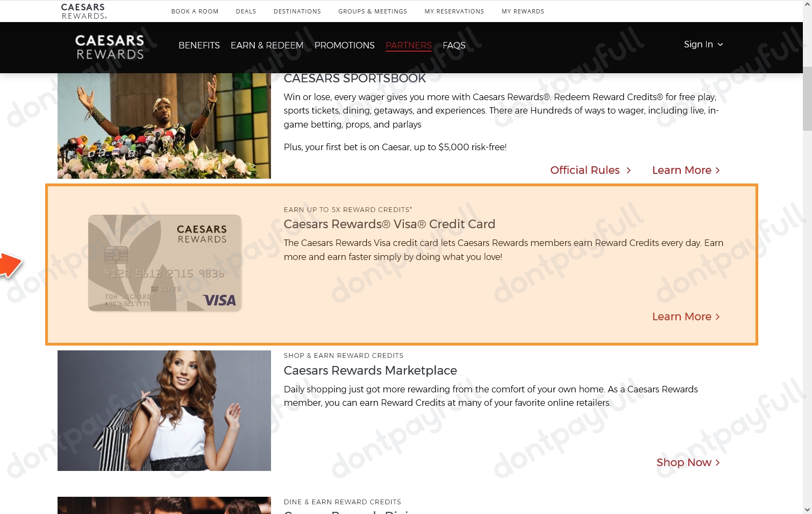Click the Caesars Rewards logo in black header
The width and height of the screenshot is (812, 514).
pos(110,47)
